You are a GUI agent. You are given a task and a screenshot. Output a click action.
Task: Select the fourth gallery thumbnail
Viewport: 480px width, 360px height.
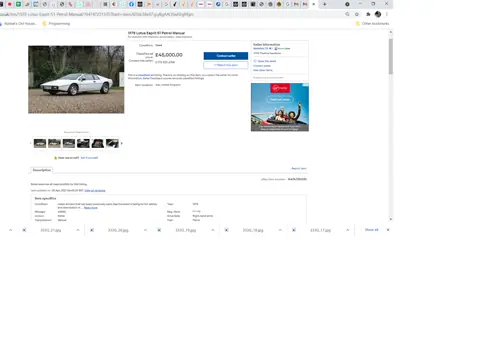coord(83,143)
